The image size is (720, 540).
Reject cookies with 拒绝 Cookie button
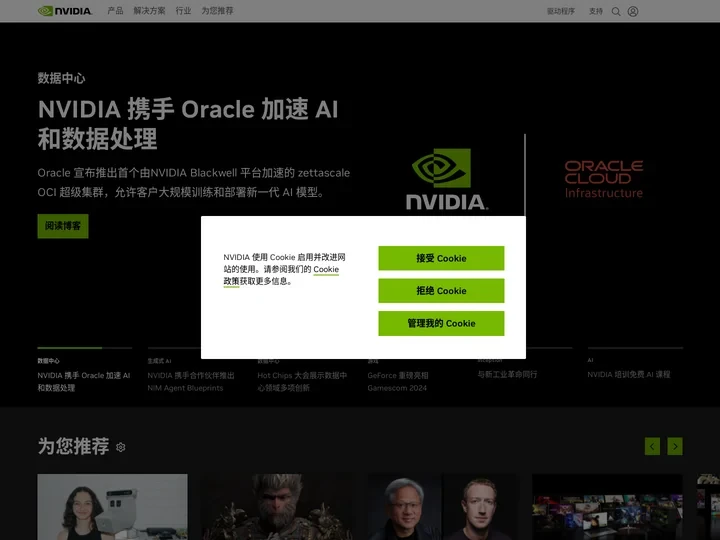click(441, 291)
